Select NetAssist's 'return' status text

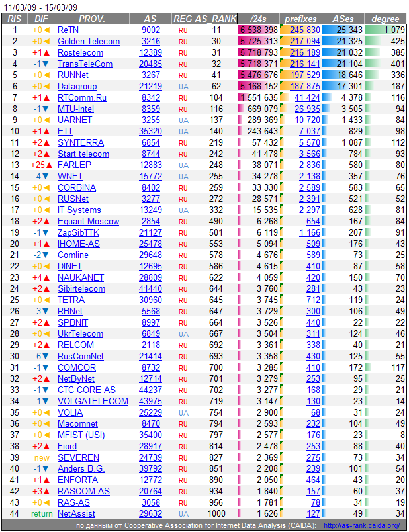point(42,514)
